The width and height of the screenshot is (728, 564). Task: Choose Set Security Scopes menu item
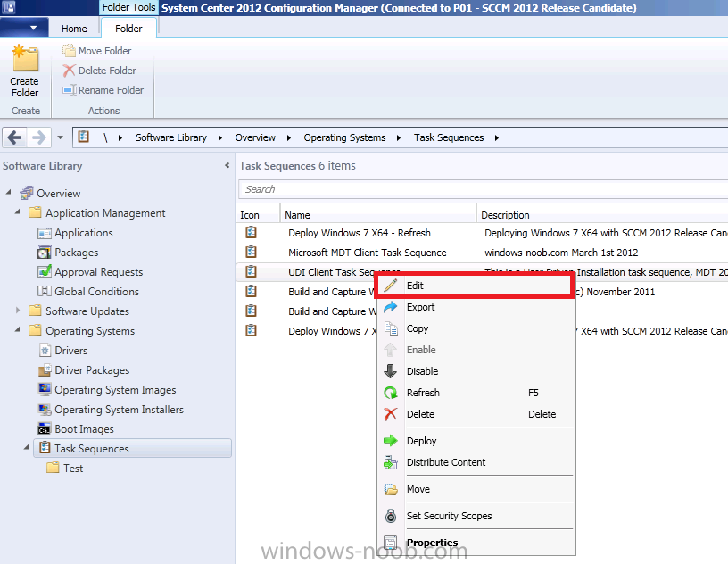[x=476, y=516]
